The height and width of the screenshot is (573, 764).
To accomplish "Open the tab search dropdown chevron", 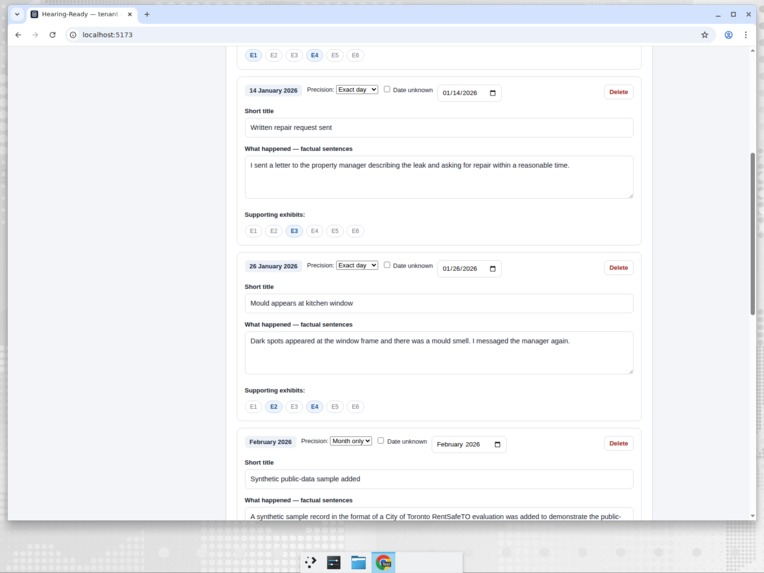I will (17, 15).
